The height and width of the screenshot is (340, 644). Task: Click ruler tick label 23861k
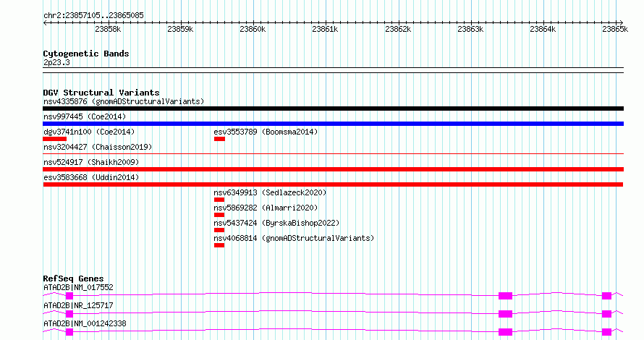[x=326, y=29]
